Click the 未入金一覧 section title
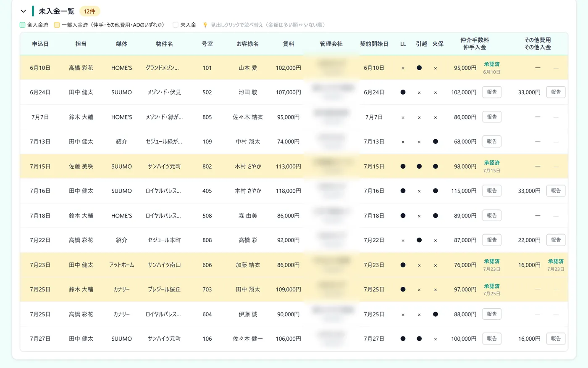 pyautogui.click(x=57, y=11)
